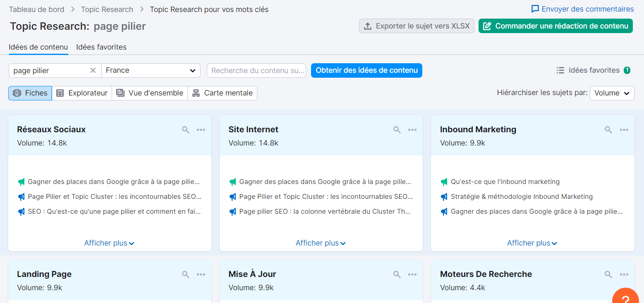Click green megaphone icon in Réseaux Sociaux card
Viewport: 644px width, 303px height.
pos(21,182)
